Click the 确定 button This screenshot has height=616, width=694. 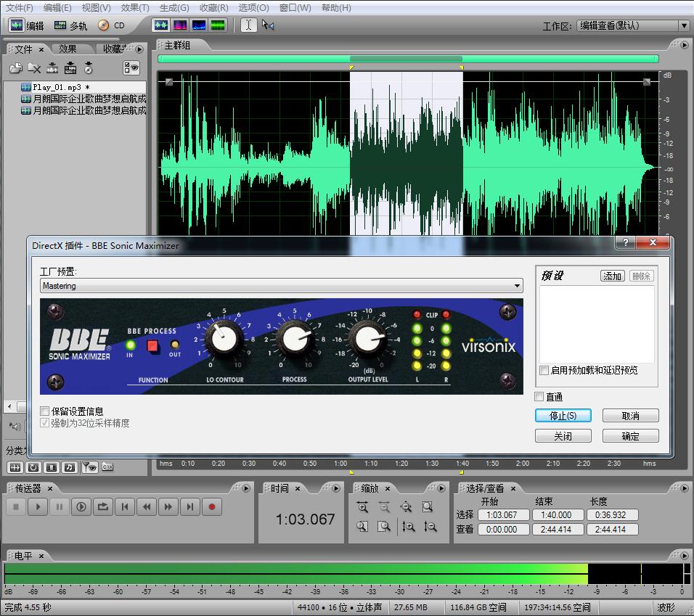click(630, 436)
